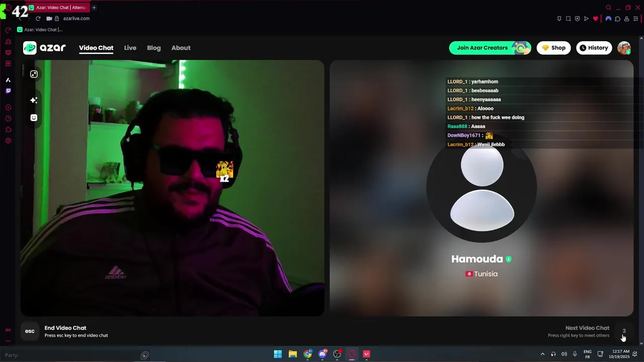Click the Lacrim_b12 'Aloooo' message
The width and height of the screenshot is (644, 362).
470,109
